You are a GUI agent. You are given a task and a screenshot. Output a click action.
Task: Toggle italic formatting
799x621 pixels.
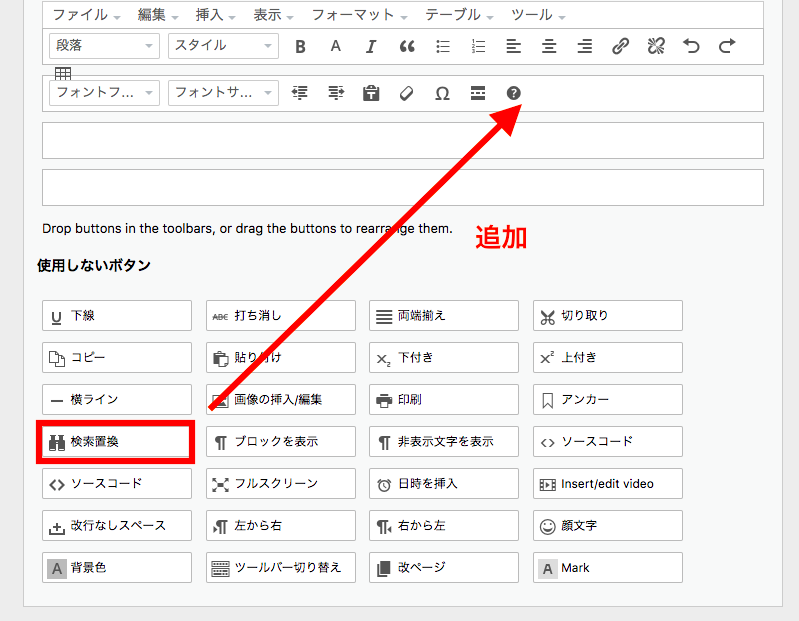coord(371,46)
